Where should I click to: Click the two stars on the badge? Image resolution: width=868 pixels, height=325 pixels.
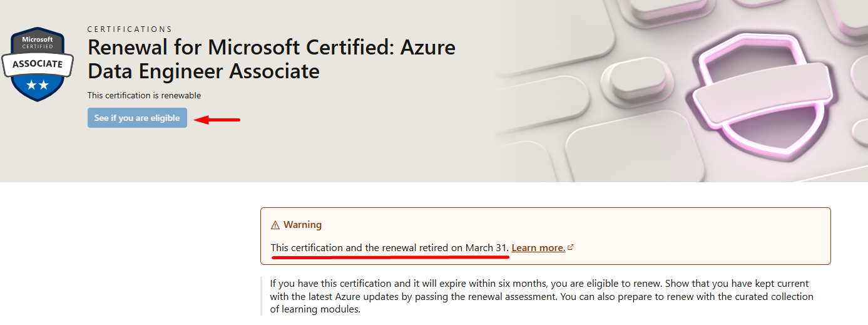tap(38, 85)
